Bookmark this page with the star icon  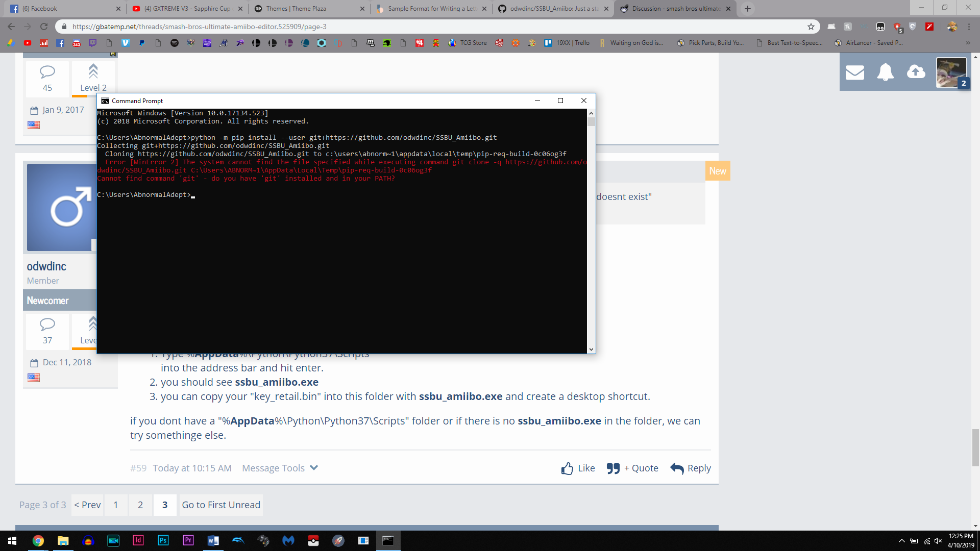[811, 27]
